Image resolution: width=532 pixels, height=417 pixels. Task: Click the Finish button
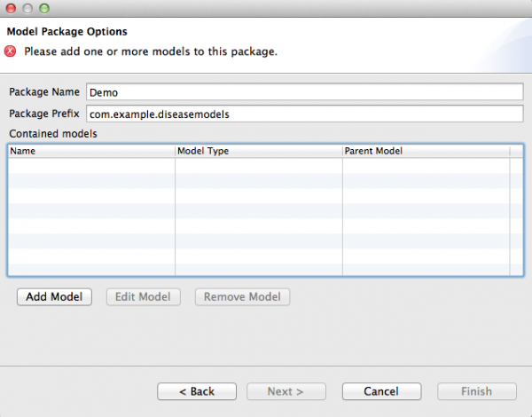[476, 391]
